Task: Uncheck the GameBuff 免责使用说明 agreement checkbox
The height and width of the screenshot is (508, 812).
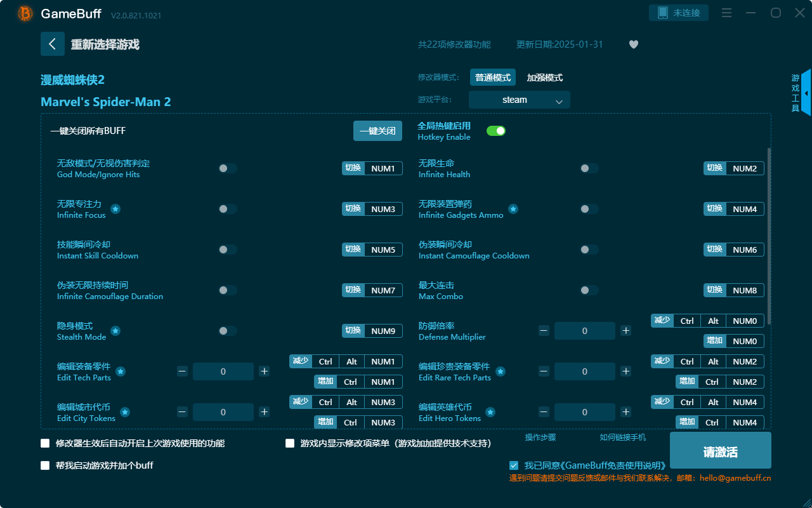Action: tap(514, 465)
